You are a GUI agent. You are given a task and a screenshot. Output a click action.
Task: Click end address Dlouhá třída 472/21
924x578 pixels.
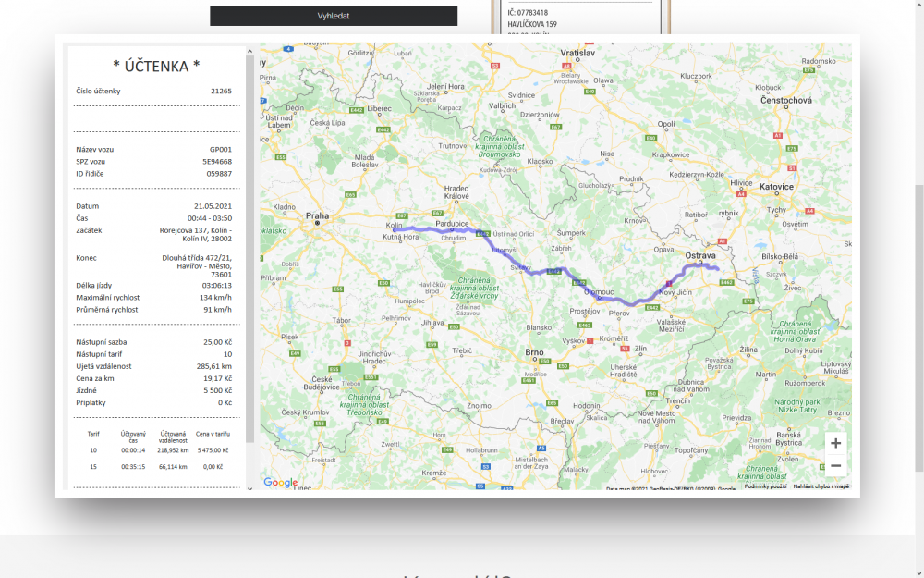(x=197, y=266)
